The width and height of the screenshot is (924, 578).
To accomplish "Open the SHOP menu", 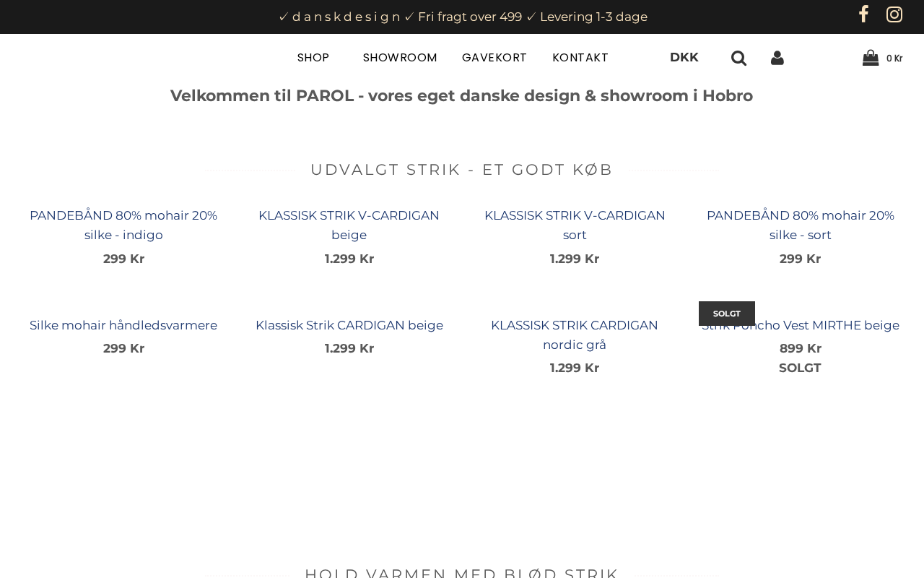I will pos(313,58).
